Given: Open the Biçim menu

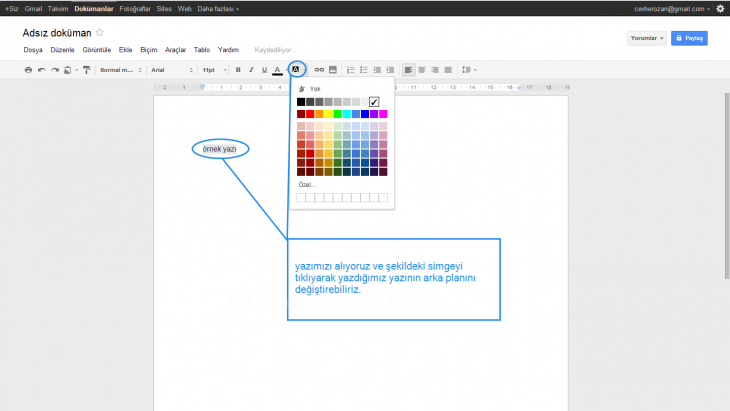Looking at the screenshot, I should 149,49.
